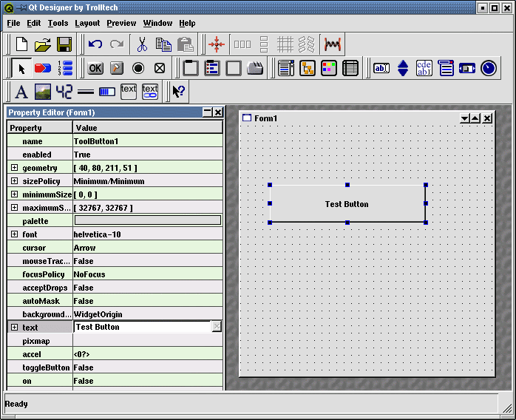Break layout icon in toolbar

[x=306, y=44]
